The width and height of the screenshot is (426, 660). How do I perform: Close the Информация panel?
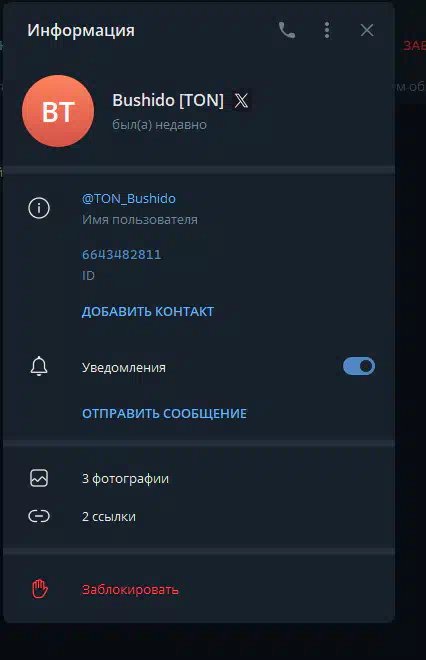[x=367, y=30]
